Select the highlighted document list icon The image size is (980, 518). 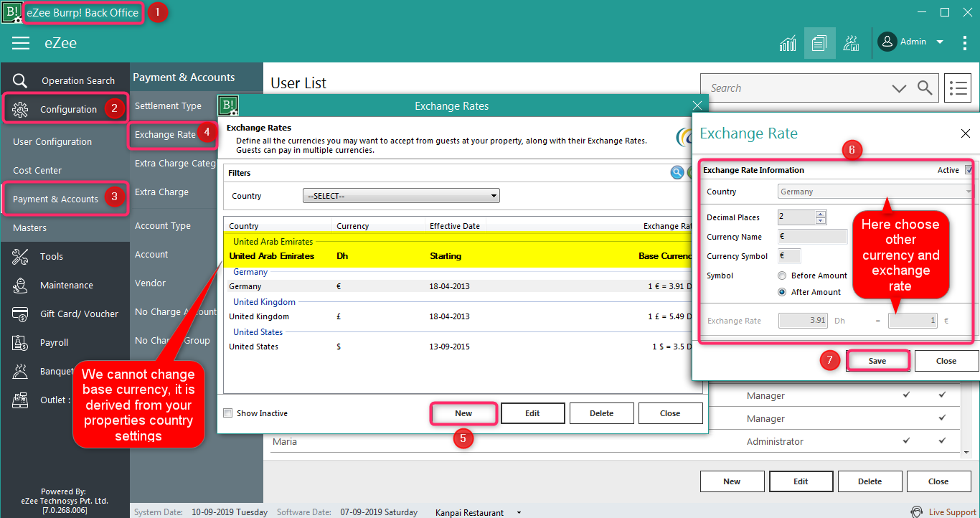point(820,43)
